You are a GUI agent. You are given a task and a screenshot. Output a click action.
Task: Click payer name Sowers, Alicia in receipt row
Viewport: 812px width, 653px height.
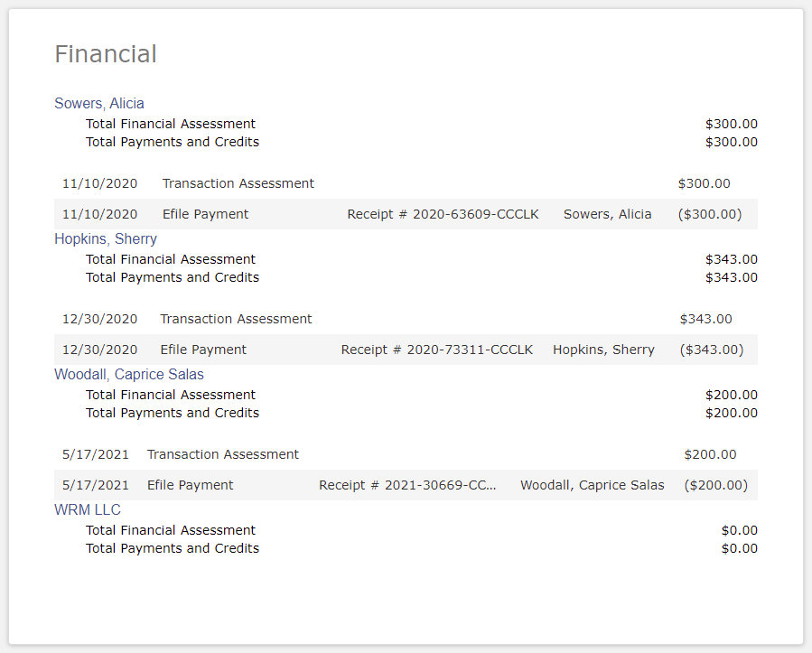pos(608,214)
